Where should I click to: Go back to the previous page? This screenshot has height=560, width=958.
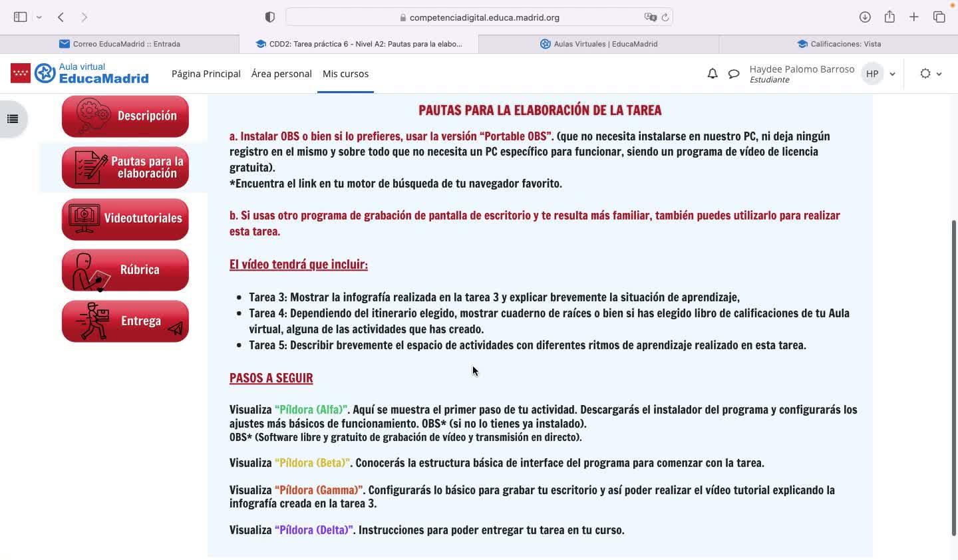coord(61,17)
